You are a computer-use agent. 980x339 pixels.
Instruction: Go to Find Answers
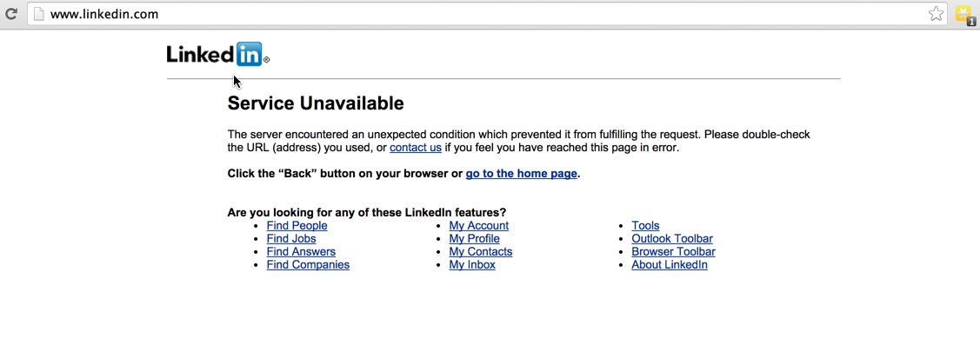coord(301,251)
